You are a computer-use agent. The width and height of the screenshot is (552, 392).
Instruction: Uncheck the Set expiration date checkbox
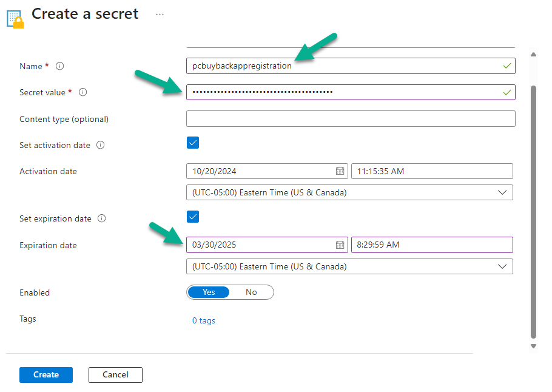point(193,217)
